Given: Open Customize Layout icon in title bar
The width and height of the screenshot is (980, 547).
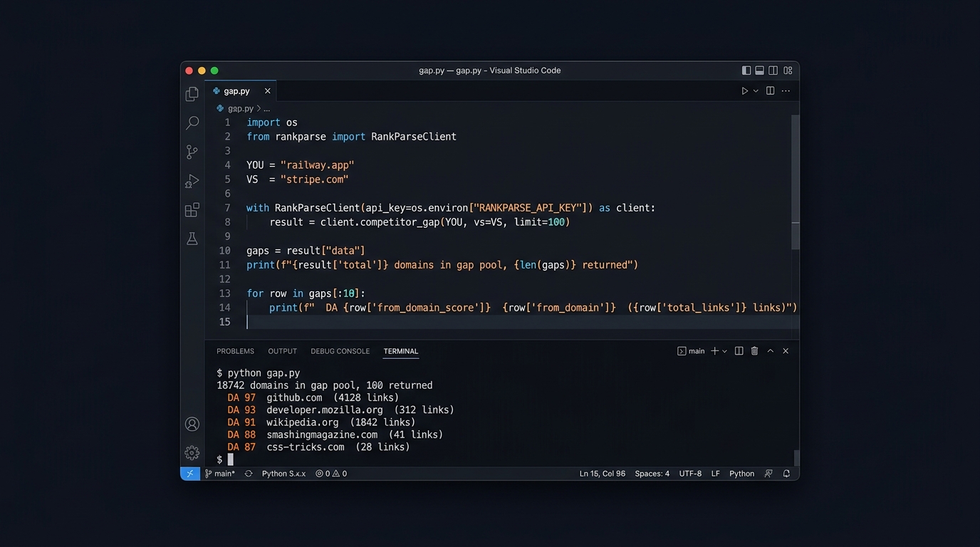Looking at the screenshot, I should click(788, 71).
